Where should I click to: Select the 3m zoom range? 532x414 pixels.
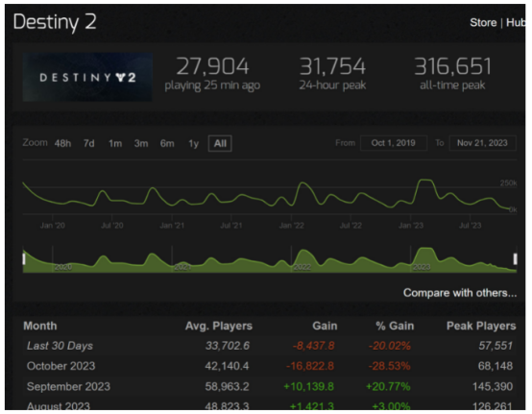pos(141,143)
